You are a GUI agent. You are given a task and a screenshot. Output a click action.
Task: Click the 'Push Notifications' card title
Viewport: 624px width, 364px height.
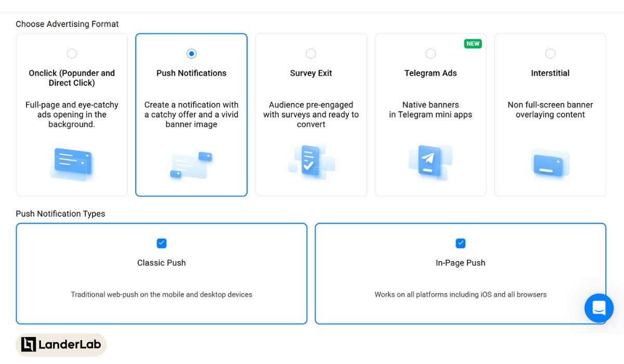191,73
